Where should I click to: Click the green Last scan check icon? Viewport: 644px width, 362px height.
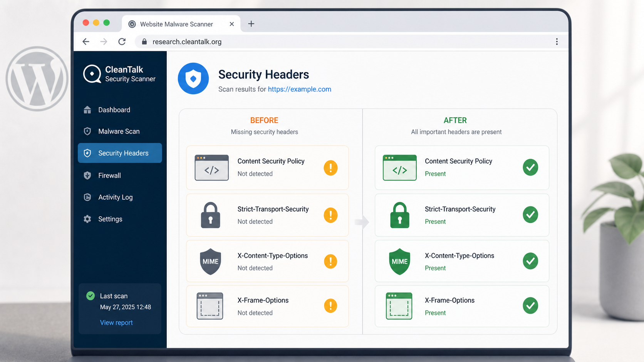pos(91,296)
